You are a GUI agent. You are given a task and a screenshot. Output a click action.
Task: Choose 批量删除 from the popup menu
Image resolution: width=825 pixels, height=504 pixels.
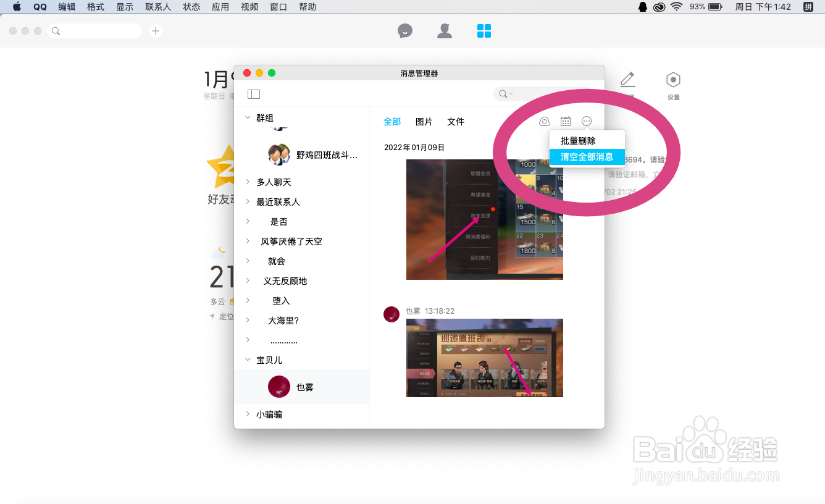point(587,141)
